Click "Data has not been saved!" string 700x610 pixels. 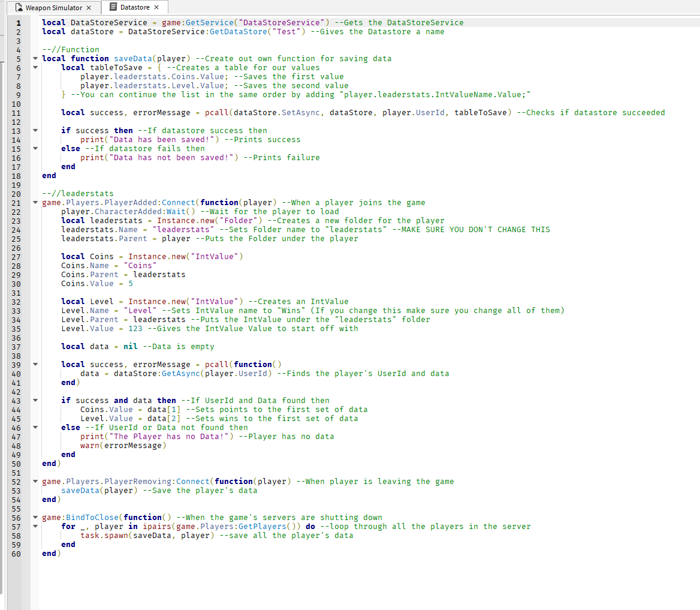click(x=171, y=157)
